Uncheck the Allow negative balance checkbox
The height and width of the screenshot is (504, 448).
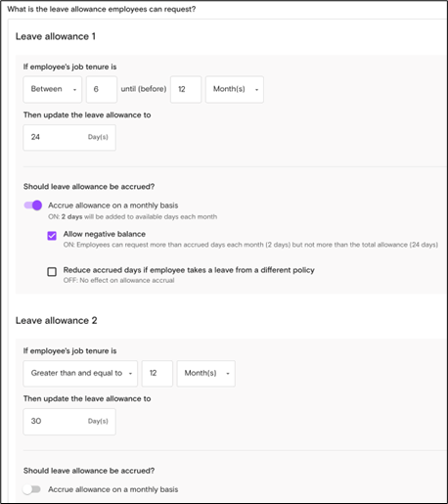(52, 236)
